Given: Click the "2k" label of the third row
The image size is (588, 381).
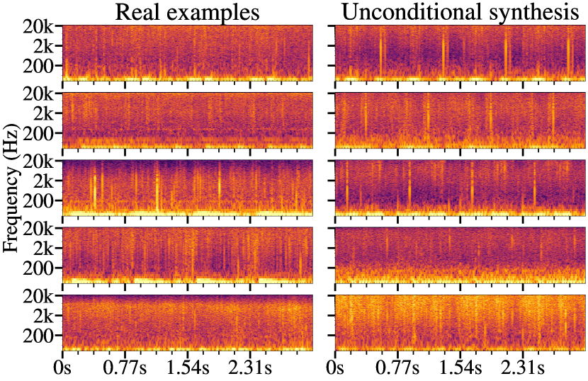Looking at the screenshot, I should point(44,181).
